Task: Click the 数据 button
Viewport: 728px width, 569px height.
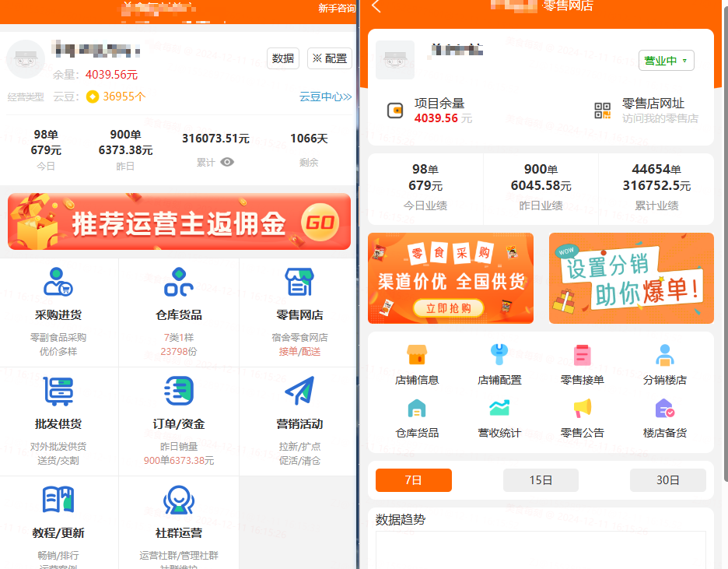Action: pyautogui.click(x=283, y=58)
